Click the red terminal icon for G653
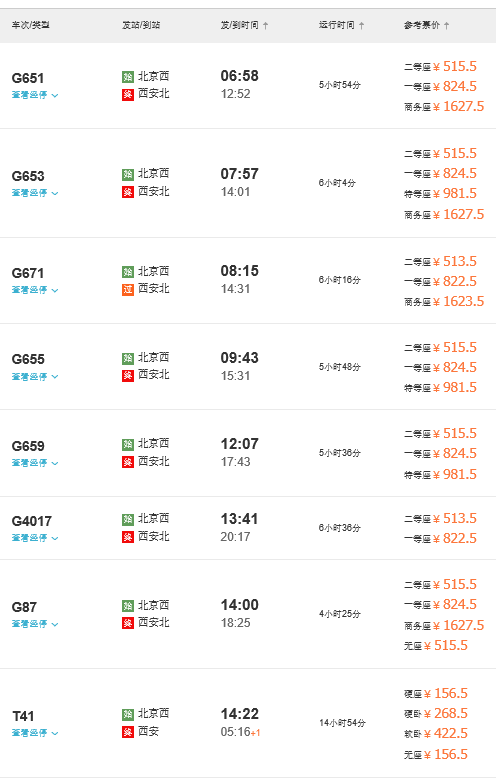This screenshot has width=496, height=784. [x=128, y=192]
